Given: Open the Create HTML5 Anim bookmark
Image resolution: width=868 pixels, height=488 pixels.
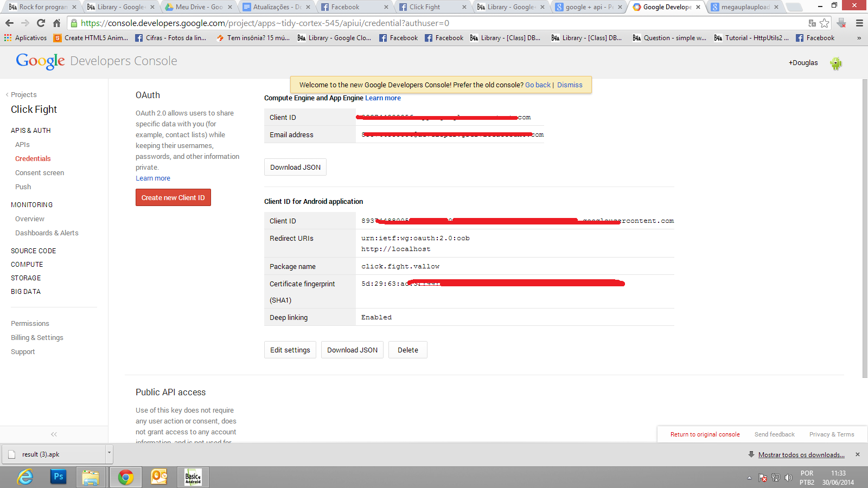Looking at the screenshot, I should tap(91, 38).
